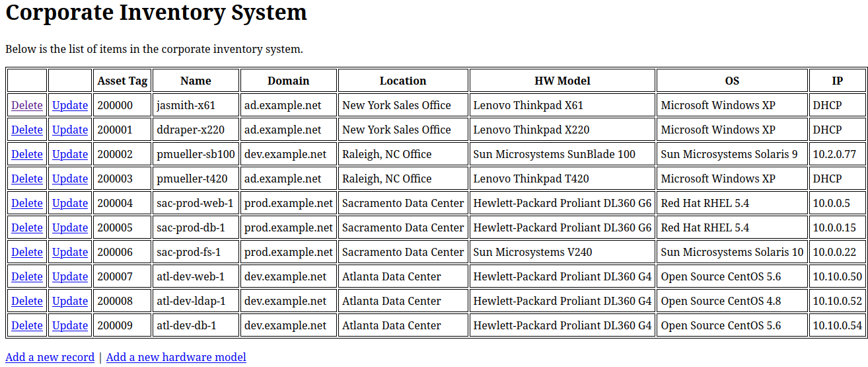This screenshot has width=868, height=367.
Task: Click the HW Model column header
Action: pos(563,81)
